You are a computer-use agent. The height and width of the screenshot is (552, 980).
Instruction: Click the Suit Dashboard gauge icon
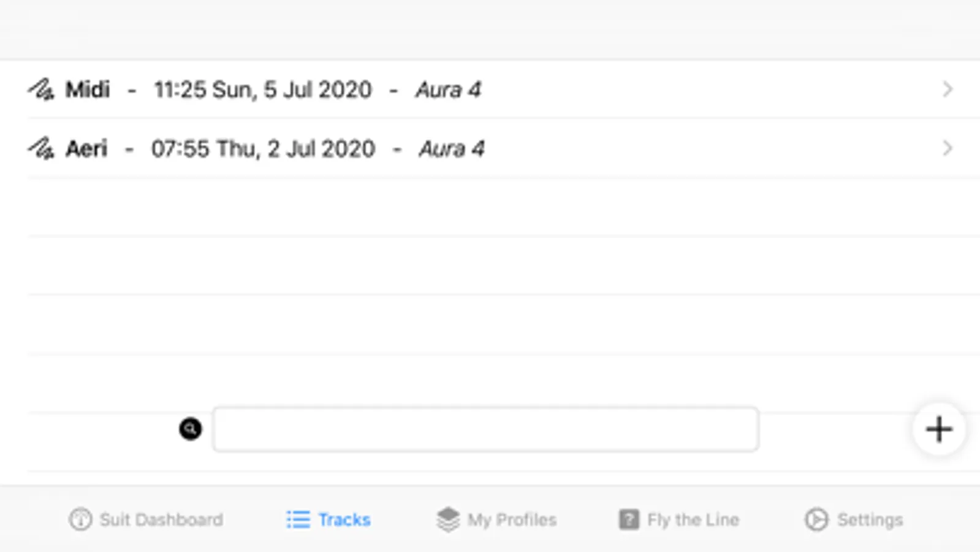pos(80,519)
